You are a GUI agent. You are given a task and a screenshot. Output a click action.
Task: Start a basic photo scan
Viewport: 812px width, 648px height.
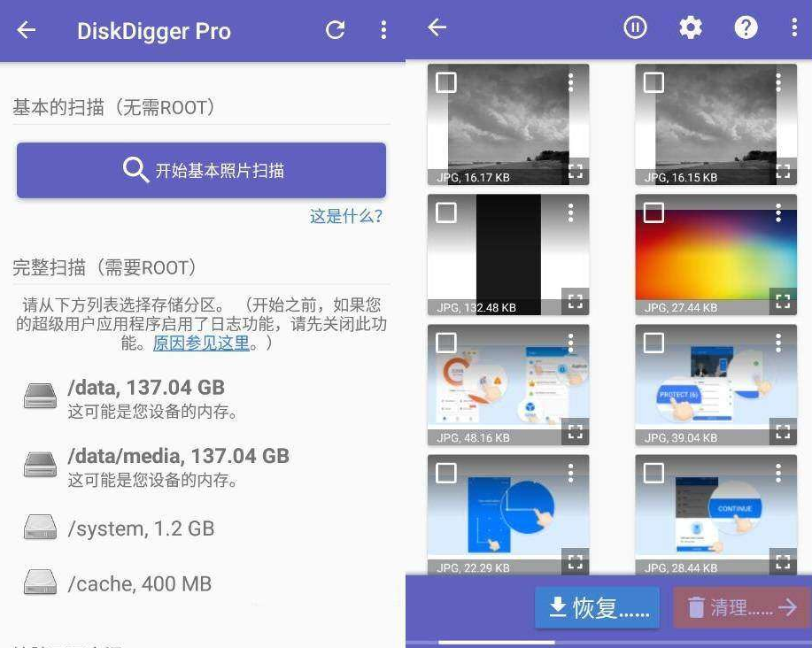click(201, 170)
